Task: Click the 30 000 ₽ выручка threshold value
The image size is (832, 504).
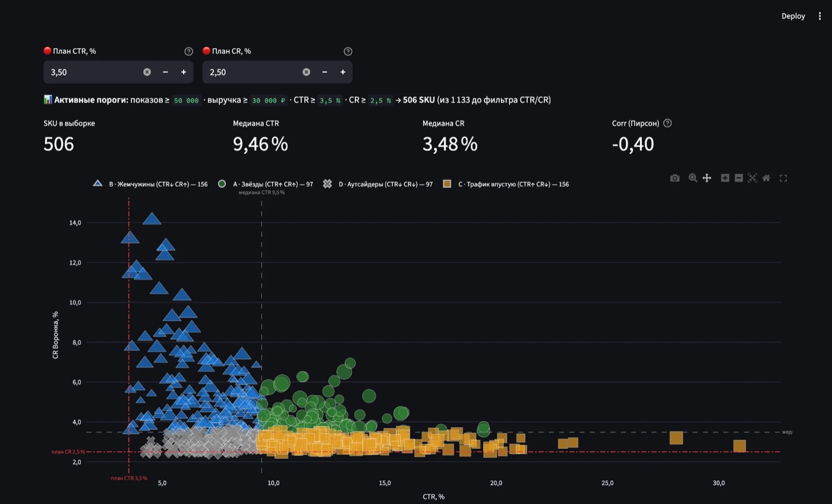Action: 269,100
